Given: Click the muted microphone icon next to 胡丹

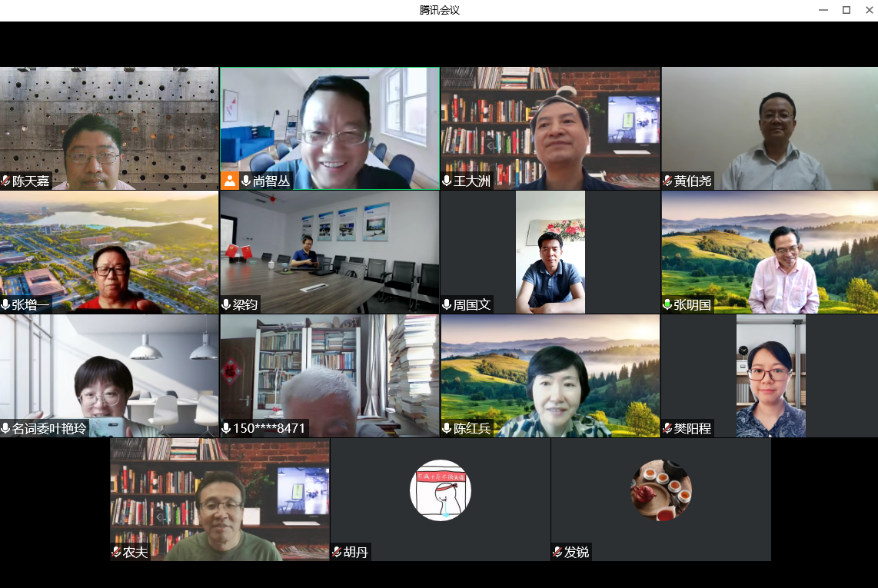Looking at the screenshot, I should pos(337,553).
